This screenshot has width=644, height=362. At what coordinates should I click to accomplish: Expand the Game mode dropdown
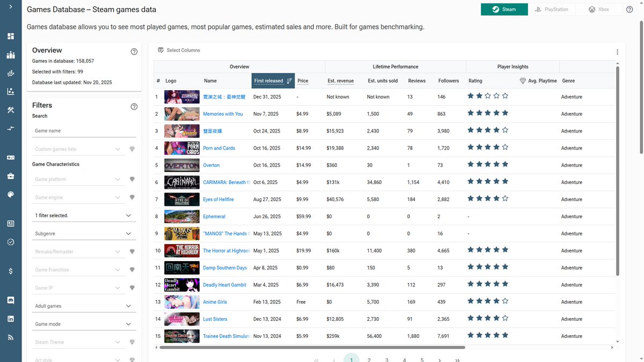(x=128, y=324)
